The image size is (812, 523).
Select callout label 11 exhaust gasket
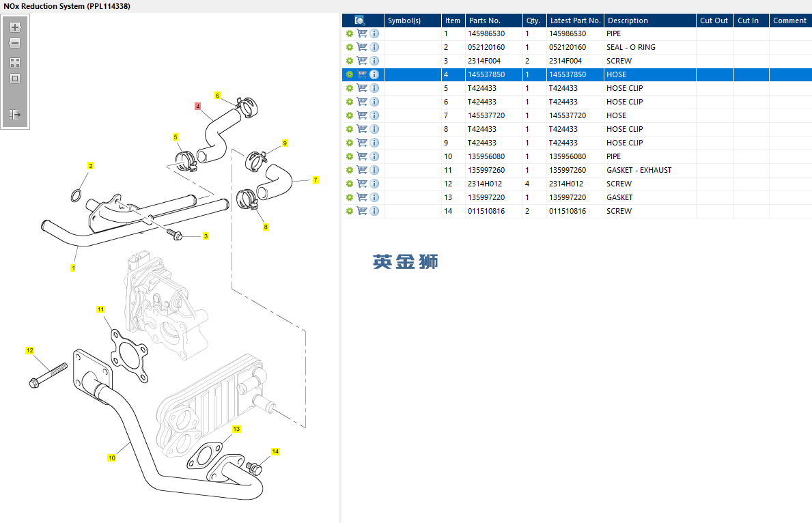point(100,309)
